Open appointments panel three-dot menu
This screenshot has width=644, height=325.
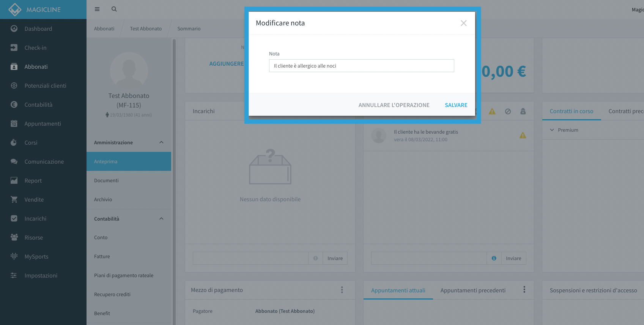coord(524,289)
